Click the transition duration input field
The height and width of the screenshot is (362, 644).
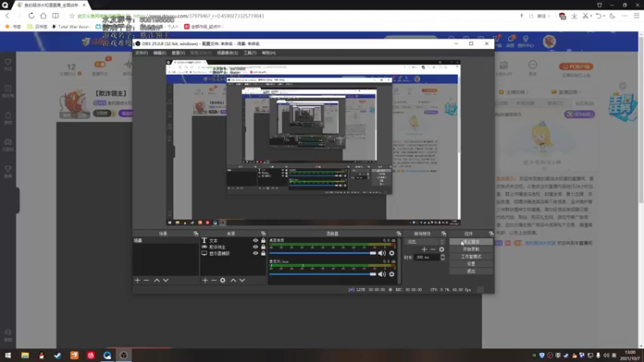427,257
